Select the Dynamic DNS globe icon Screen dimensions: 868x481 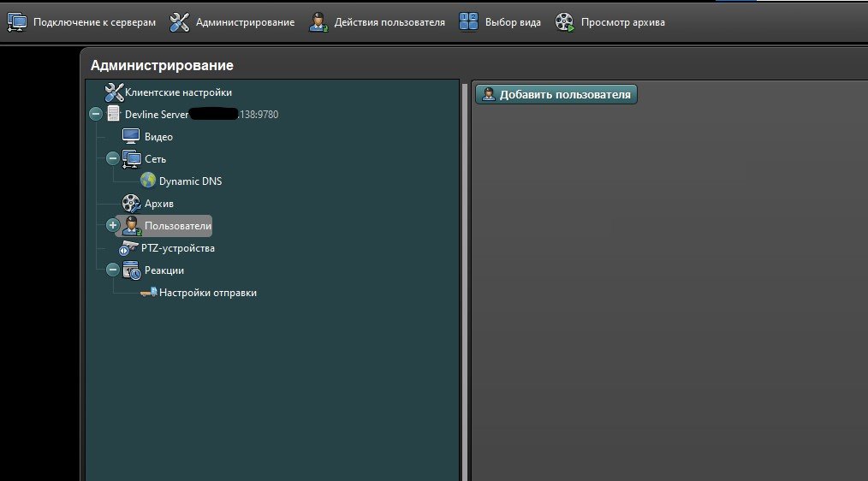point(148,181)
